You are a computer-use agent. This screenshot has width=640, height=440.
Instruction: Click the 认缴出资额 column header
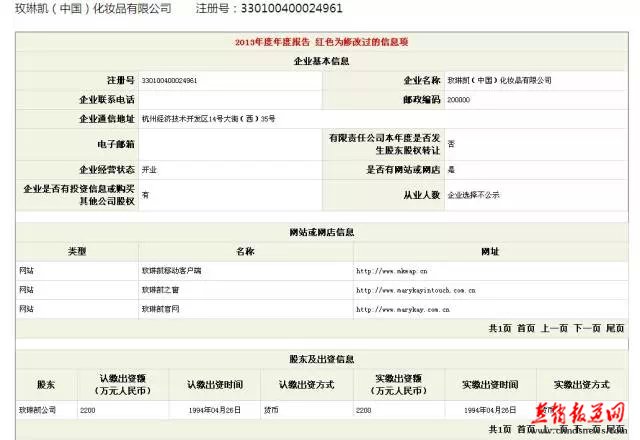pyautogui.click(x=123, y=384)
